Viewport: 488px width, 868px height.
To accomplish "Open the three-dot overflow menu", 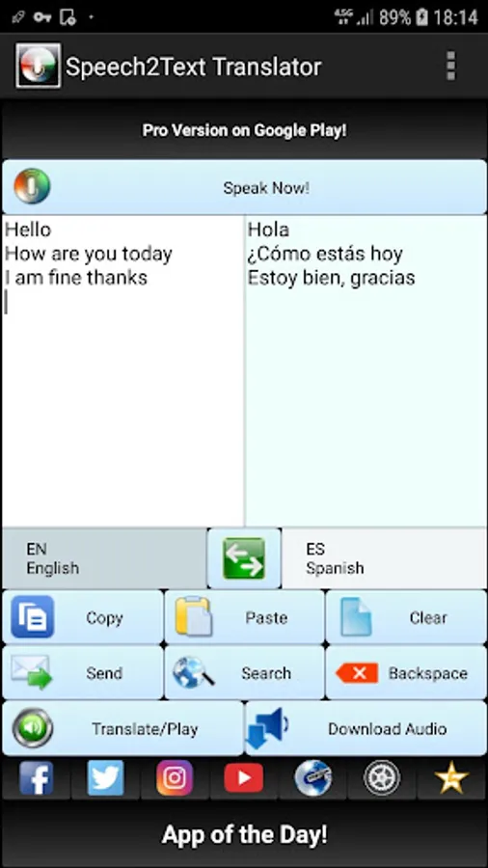I will click(x=451, y=66).
